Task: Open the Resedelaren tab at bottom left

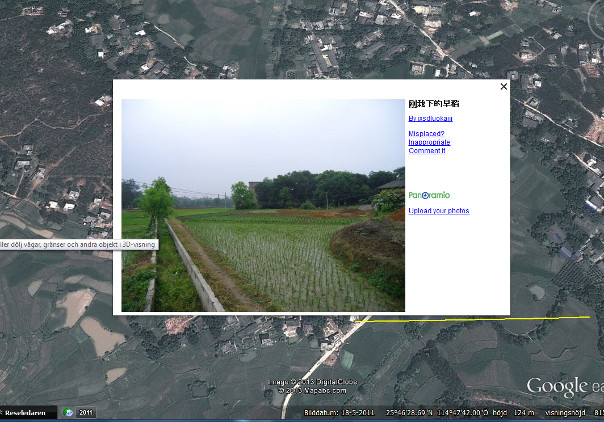Action: click(x=28, y=412)
